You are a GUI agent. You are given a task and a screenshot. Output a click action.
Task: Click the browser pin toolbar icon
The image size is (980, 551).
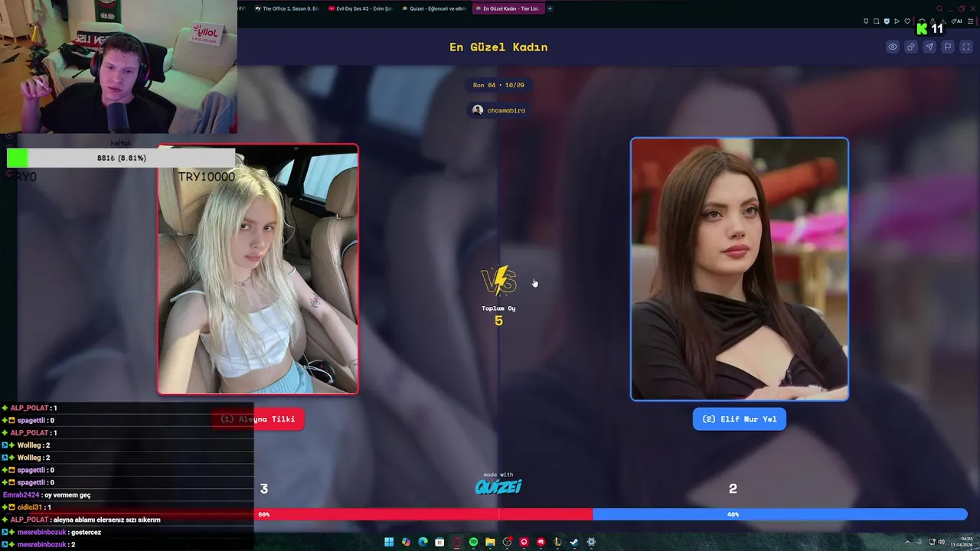(866, 21)
